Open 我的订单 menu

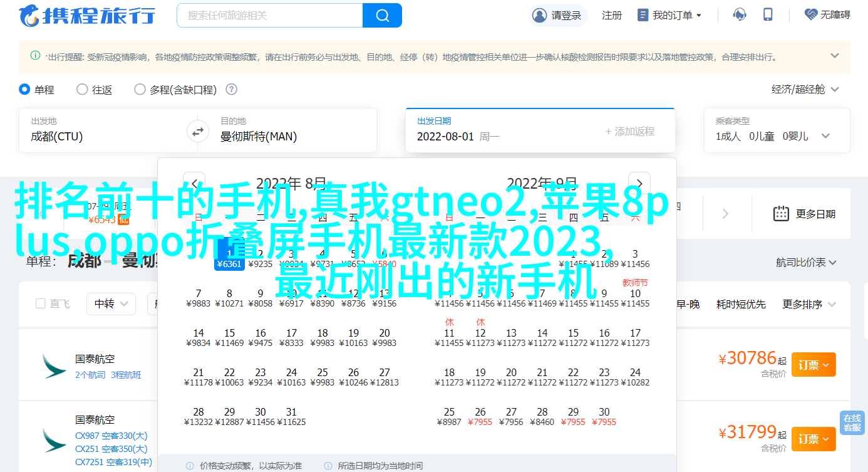point(670,15)
